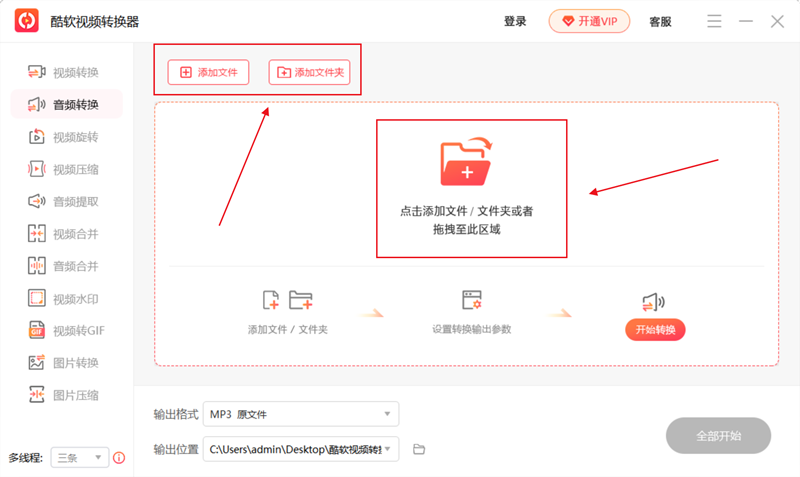This screenshot has height=477, width=800.
Task: Click the 酷软视频转换器 app logo icon
Action: tap(27, 21)
